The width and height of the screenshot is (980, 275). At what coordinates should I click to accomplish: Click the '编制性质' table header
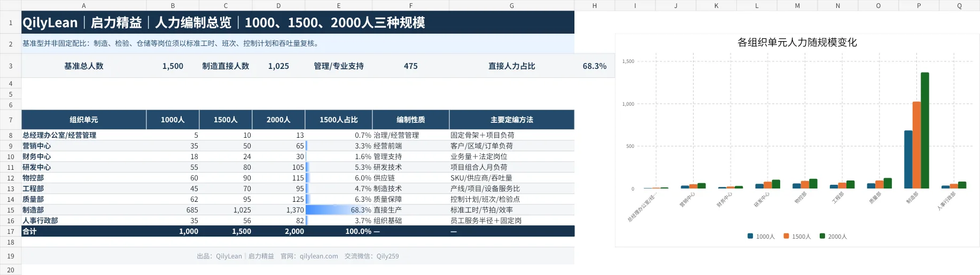click(411, 120)
